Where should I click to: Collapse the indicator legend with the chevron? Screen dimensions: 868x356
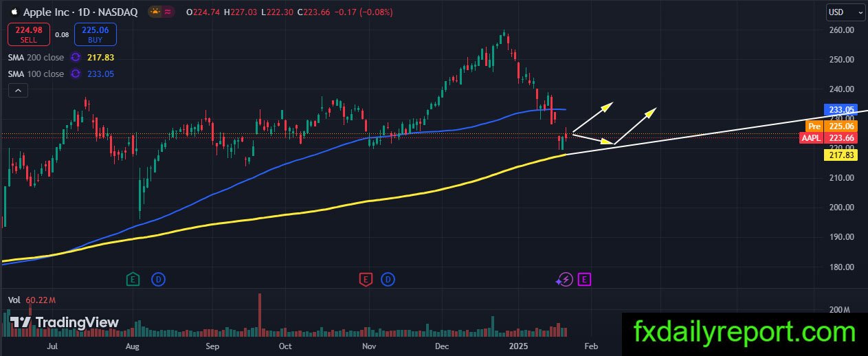click(x=19, y=91)
